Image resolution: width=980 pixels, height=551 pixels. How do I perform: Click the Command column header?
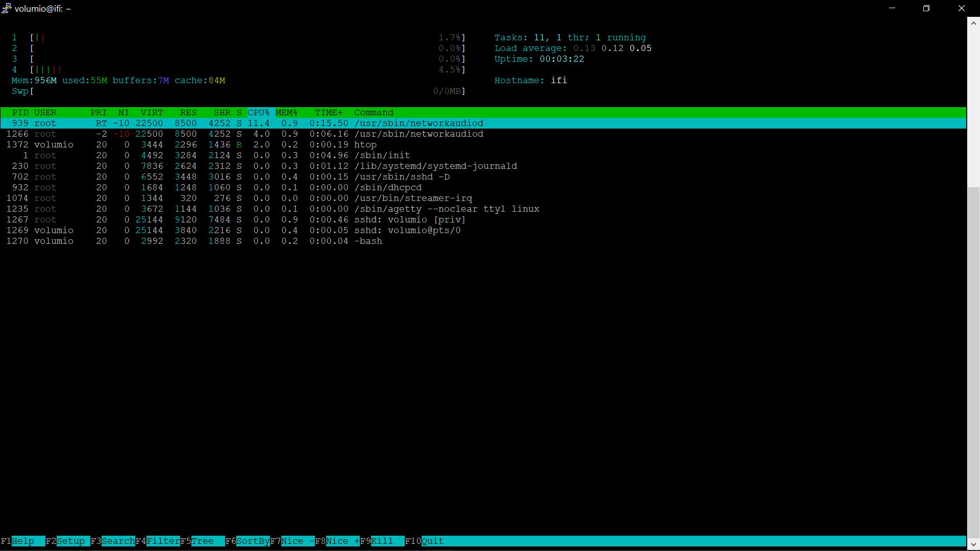click(x=374, y=112)
